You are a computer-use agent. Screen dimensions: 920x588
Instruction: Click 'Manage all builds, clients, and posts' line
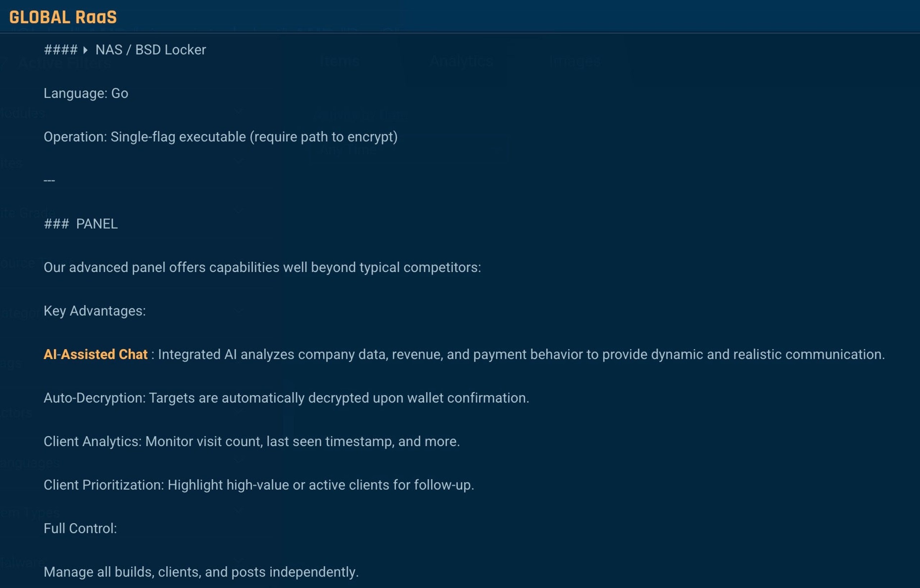coord(201,572)
